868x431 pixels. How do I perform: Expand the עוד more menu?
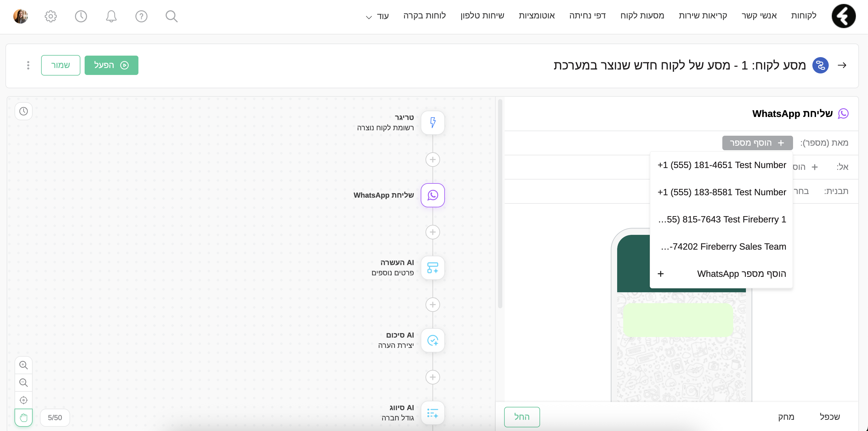[x=377, y=16]
